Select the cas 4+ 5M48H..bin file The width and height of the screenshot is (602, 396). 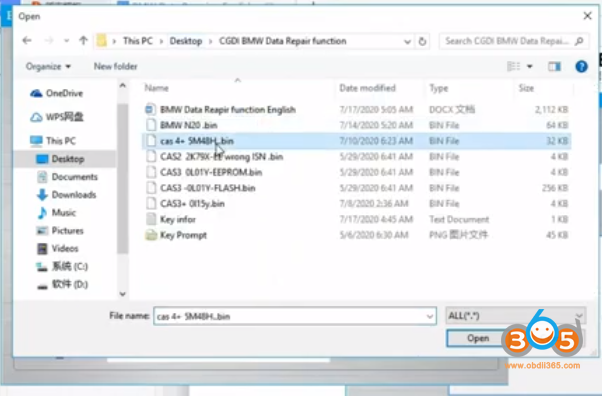pyautogui.click(x=356, y=141)
